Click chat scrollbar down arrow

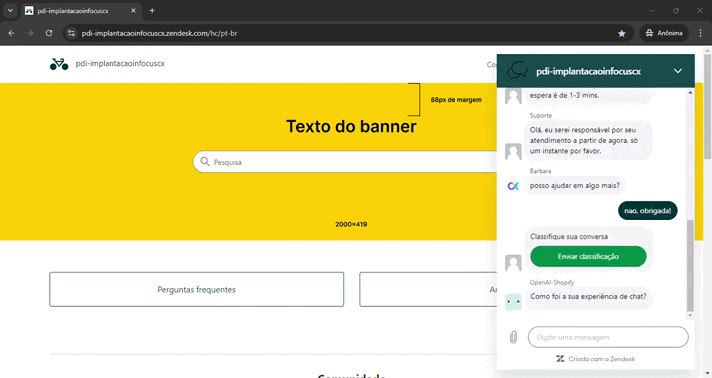pyautogui.click(x=690, y=315)
